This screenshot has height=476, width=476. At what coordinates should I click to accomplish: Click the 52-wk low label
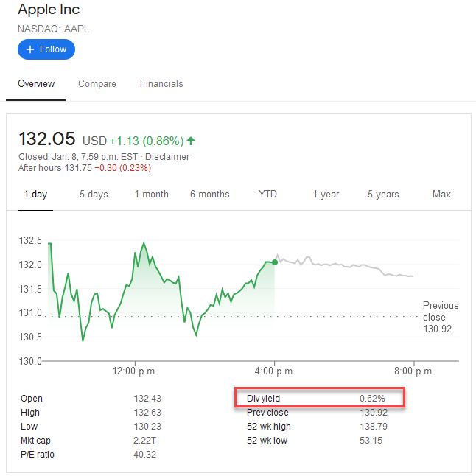(267, 441)
